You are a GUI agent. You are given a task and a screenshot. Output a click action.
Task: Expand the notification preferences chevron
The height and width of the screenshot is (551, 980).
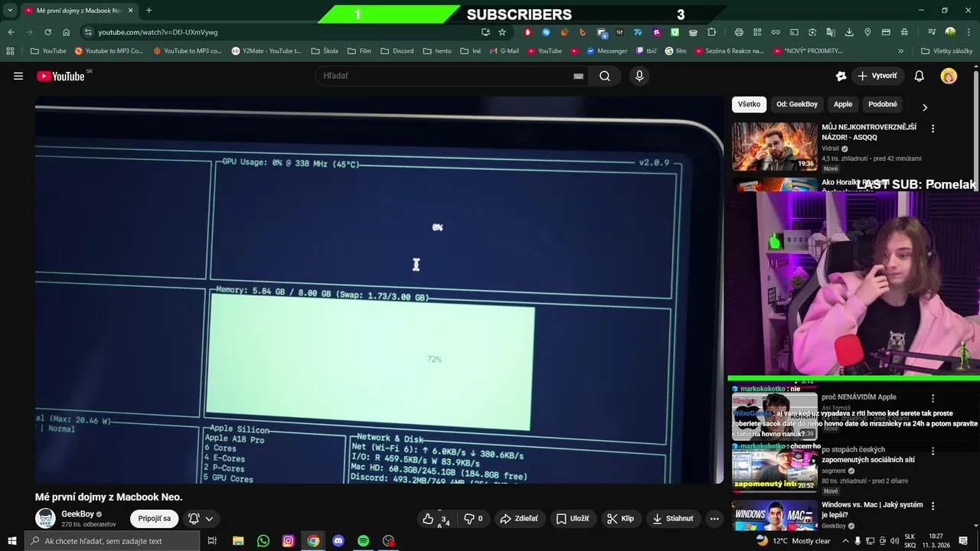click(x=209, y=519)
